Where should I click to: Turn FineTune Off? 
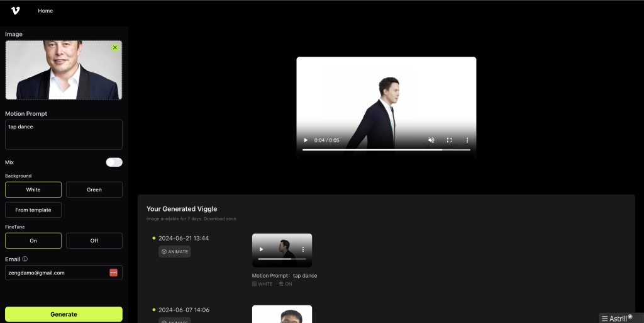(94, 241)
